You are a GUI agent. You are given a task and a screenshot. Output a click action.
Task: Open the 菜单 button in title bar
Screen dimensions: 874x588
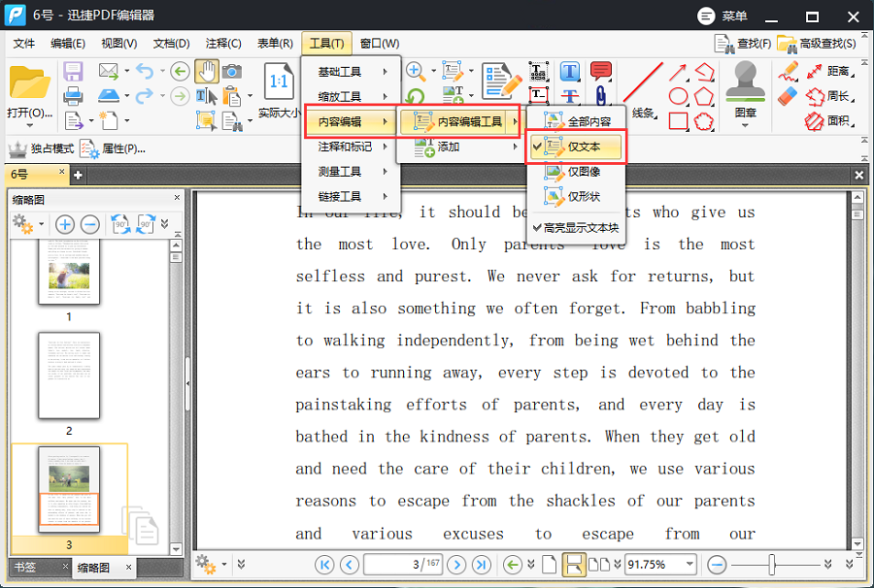click(x=723, y=16)
